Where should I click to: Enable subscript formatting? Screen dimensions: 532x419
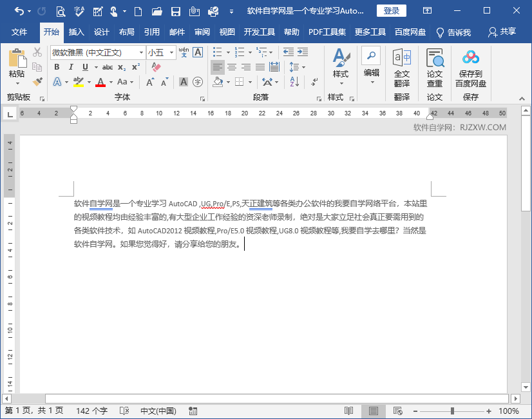(x=122, y=66)
